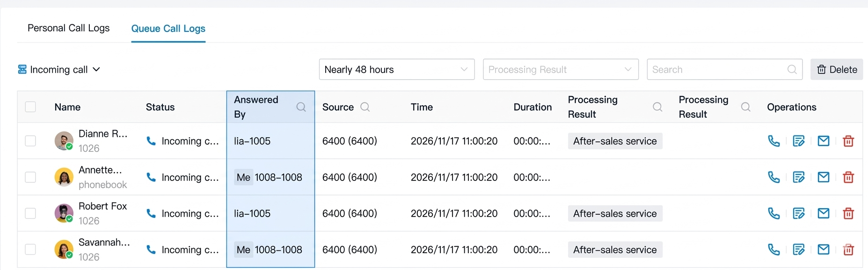Select all rows with header checkbox
This screenshot has width=868, height=270.
point(30,107)
